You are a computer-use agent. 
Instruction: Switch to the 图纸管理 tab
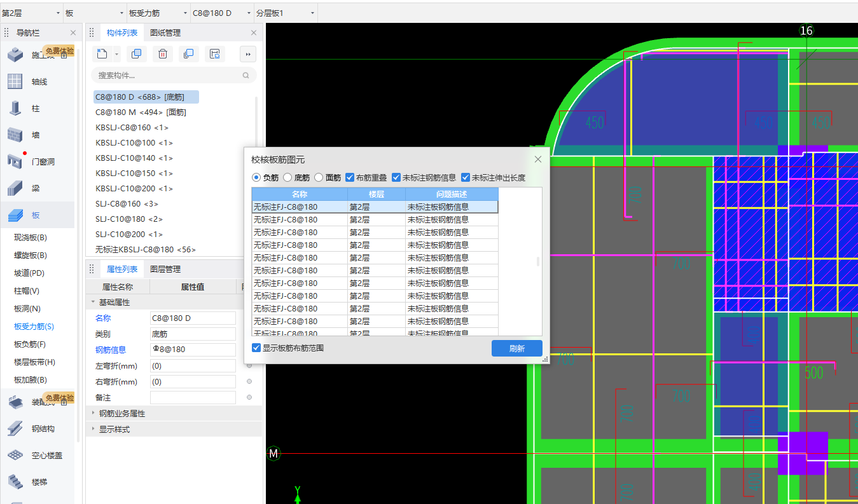(x=165, y=32)
